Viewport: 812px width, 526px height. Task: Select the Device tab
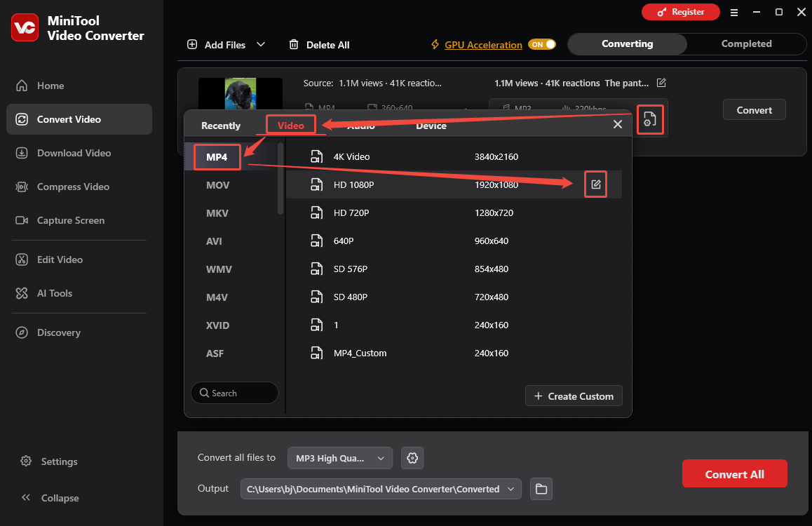click(431, 126)
